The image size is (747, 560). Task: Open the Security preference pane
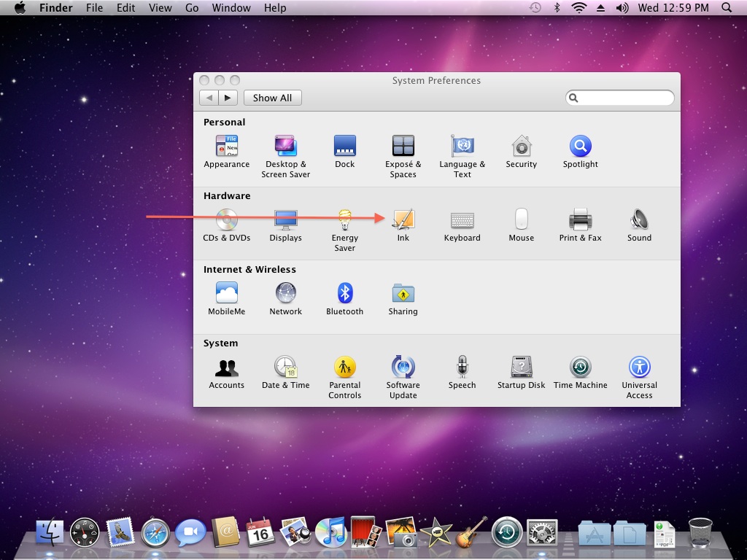[521, 152]
